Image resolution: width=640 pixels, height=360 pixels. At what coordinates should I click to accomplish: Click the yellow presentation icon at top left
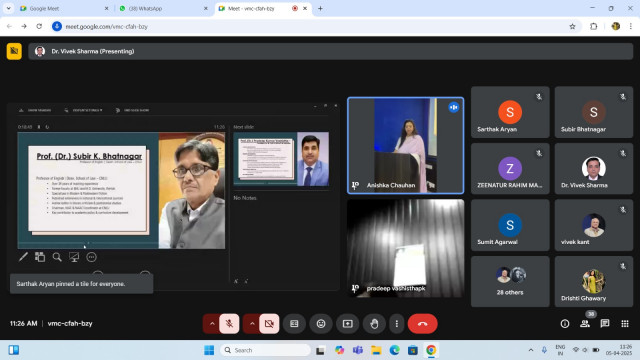(x=14, y=51)
